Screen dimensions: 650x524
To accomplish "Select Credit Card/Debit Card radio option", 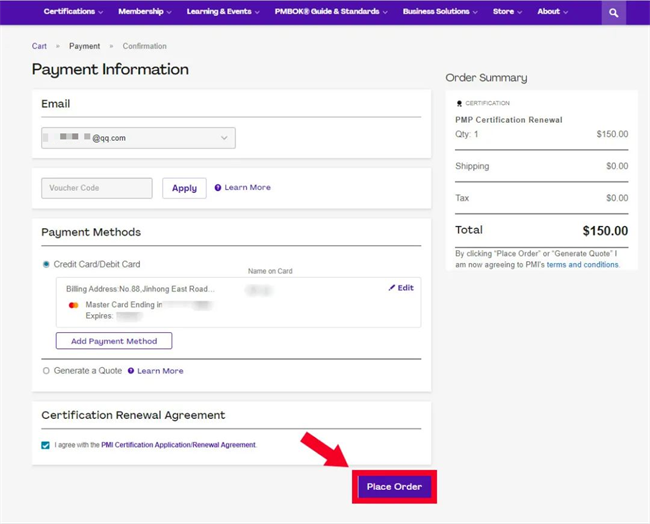I will [x=46, y=265].
